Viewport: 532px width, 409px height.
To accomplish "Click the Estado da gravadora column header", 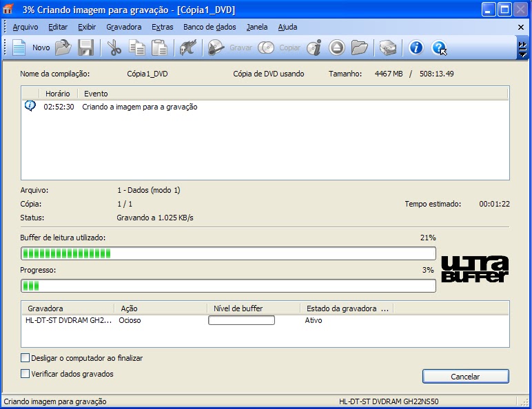I will 347,308.
